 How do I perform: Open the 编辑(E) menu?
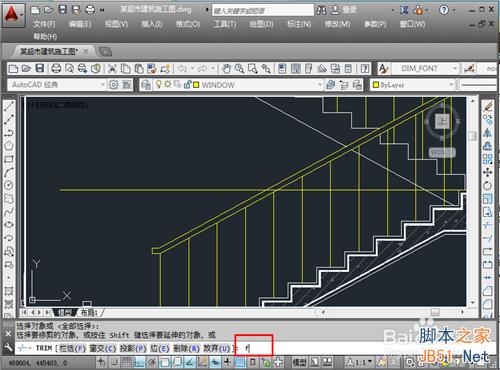pyautogui.click(x=80, y=24)
